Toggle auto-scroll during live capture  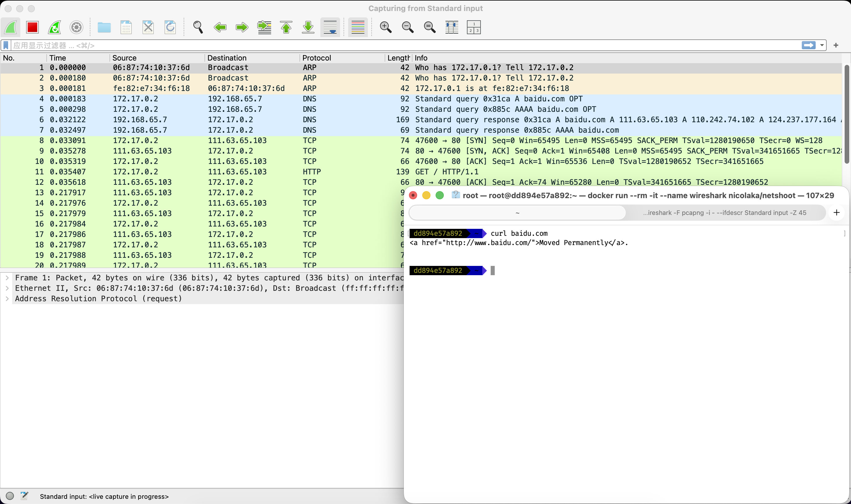click(x=330, y=27)
